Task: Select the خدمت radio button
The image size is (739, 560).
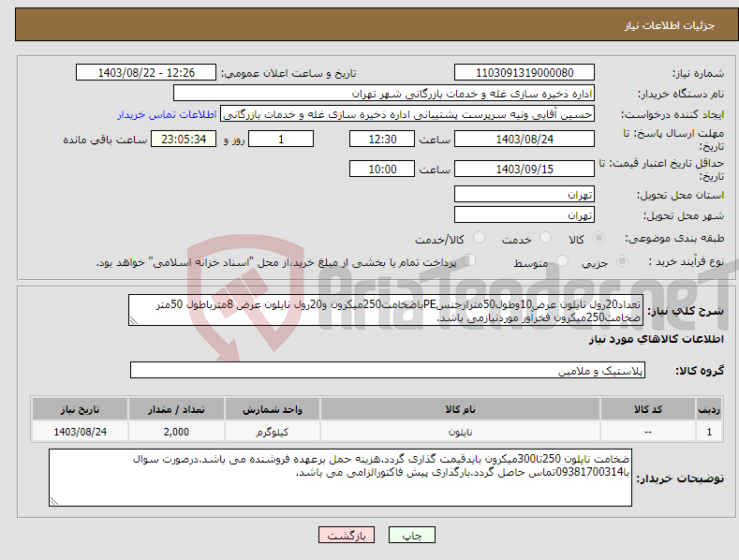Action: coord(545,238)
